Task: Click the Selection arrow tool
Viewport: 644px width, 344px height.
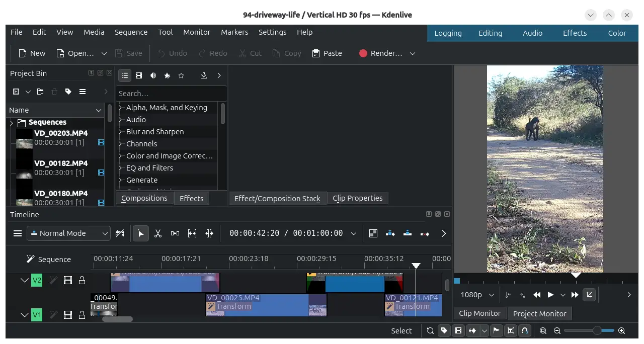Action: click(141, 233)
